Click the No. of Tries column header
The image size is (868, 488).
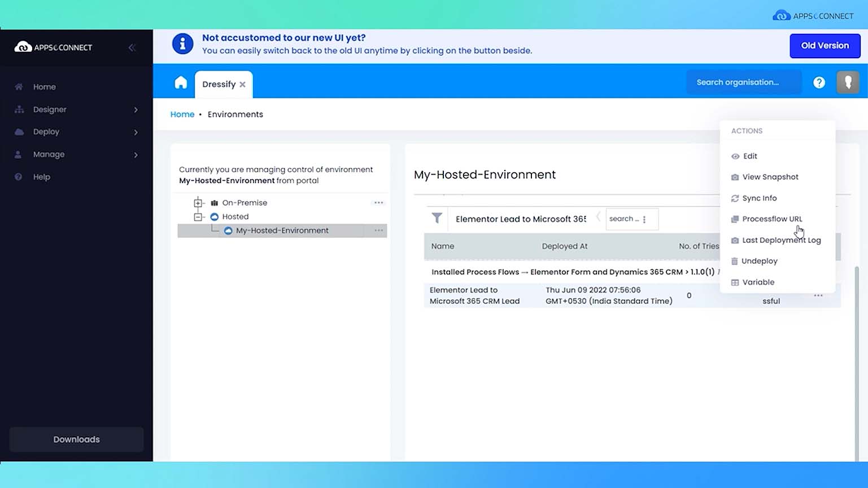pos(699,246)
